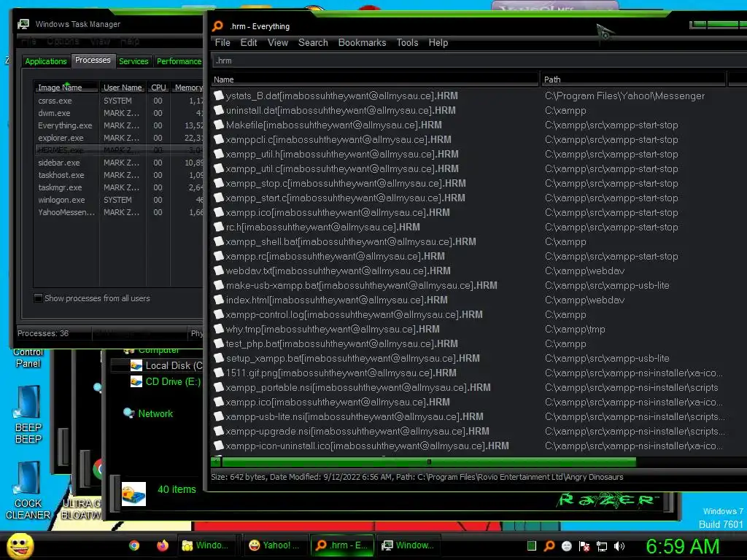Open the Edit menu in Everything
Image resolution: width=747 pixels, height=560 pixels.
(249, 43)
